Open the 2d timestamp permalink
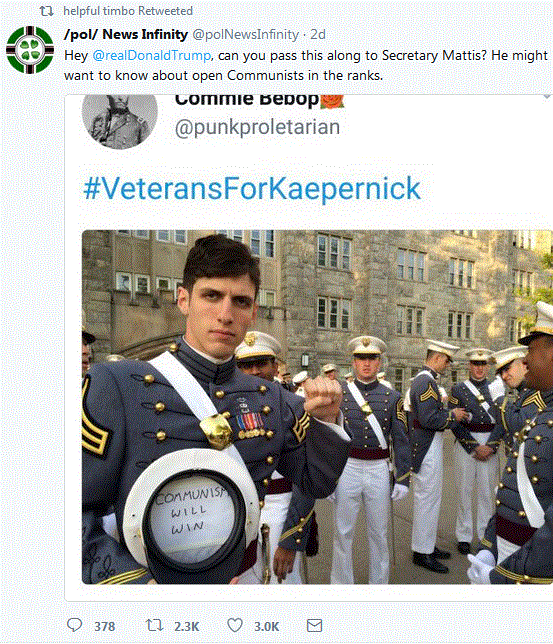 click(318, 34)
